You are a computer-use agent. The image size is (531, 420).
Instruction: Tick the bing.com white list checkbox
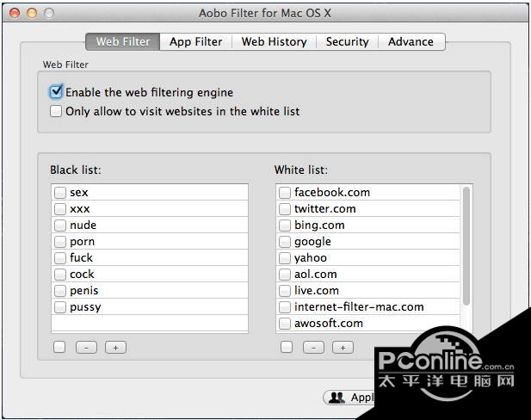tap(285, 225)
